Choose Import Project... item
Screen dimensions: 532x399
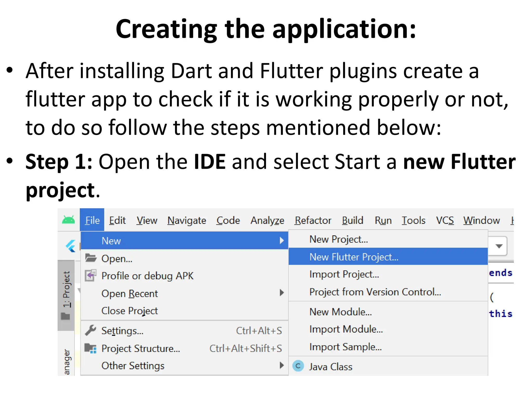point(388,274)
